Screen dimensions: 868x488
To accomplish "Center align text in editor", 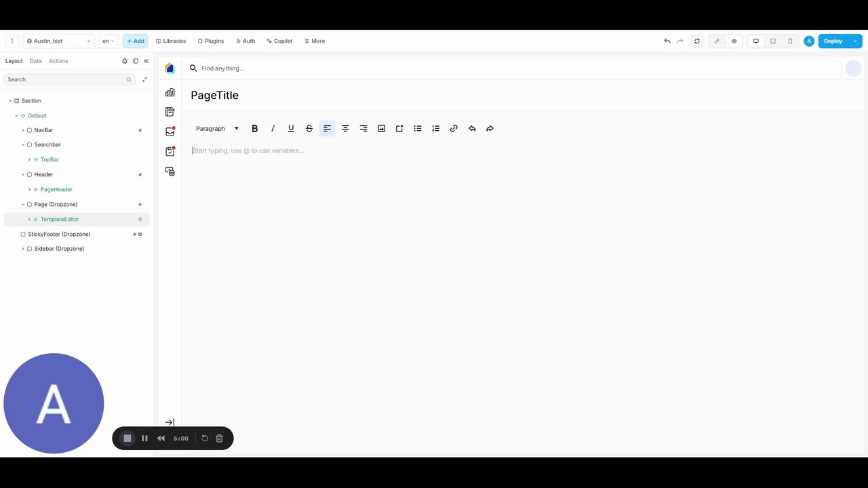I will click(345, 128).
